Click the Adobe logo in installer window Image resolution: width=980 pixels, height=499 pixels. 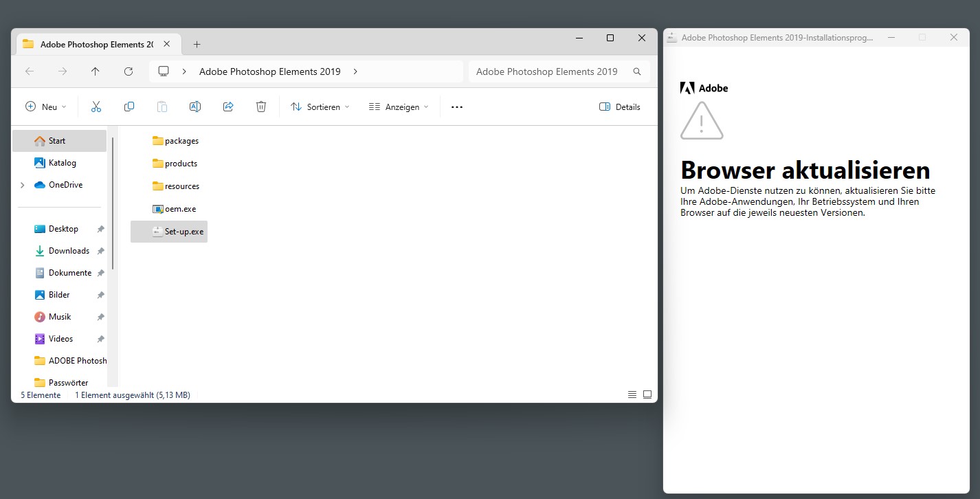click(704, 88)
